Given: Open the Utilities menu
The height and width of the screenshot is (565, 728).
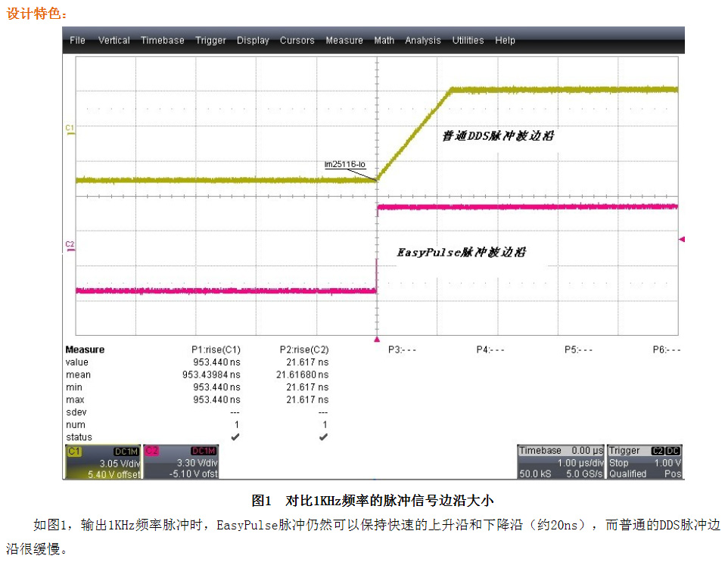Looking at the screenshot, I should (x=468, y=41).
